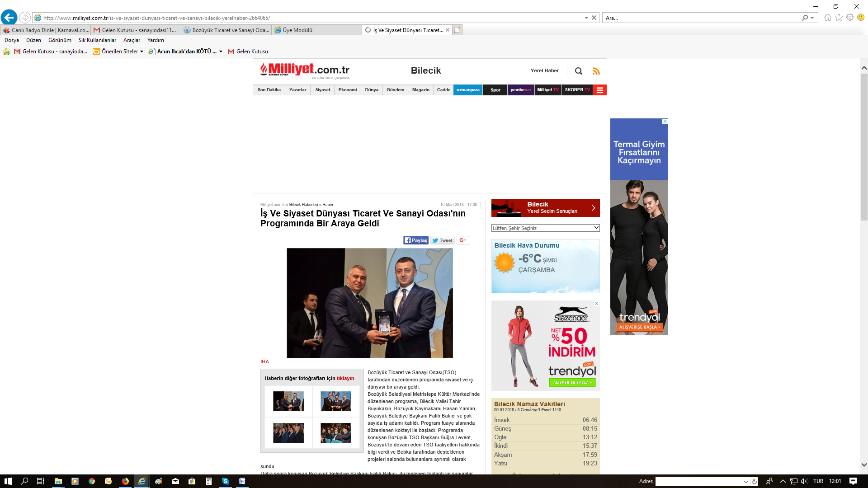Share via Google Plus button
Image resolution: width=868 pixels, height=488 pixels.
coord(463,240)
